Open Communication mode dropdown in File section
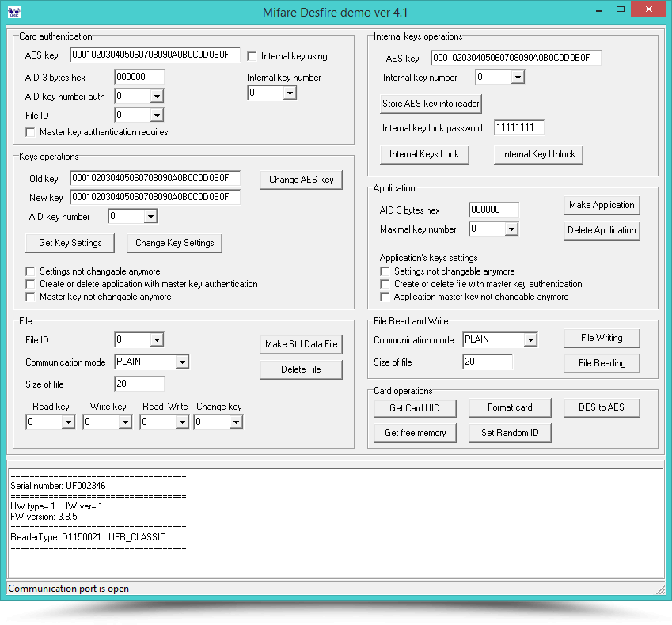 click(182, 362)
